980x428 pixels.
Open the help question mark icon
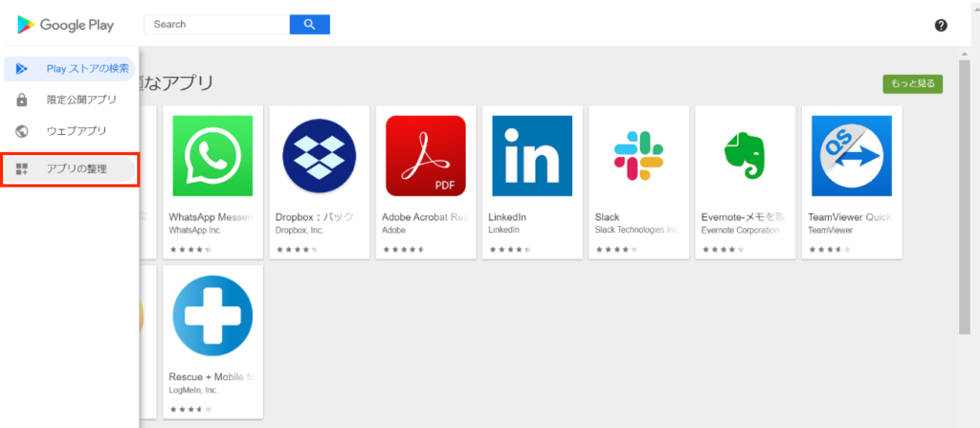point(941,25)
